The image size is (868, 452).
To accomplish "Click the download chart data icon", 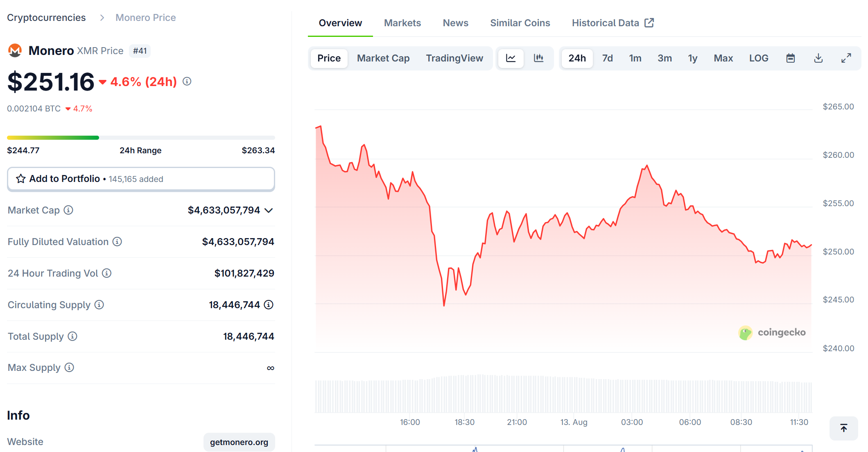I will [818, 58].
